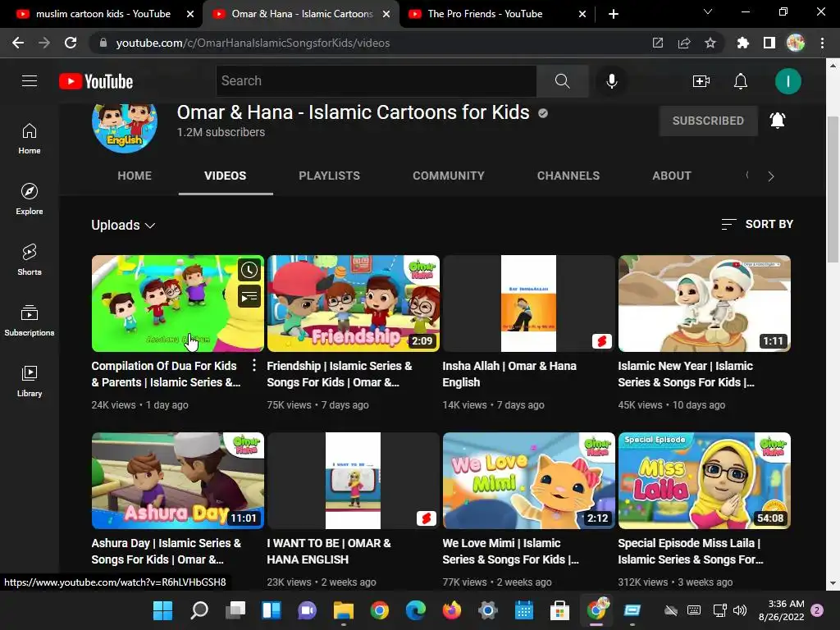Click the YouTube logo

[96, 81]
